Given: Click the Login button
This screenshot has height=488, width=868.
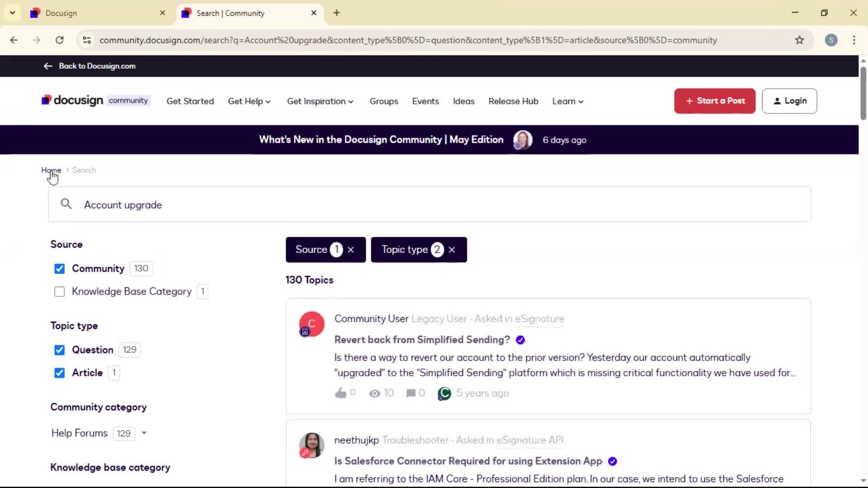Looking at the screenshot, I should 789,101.
